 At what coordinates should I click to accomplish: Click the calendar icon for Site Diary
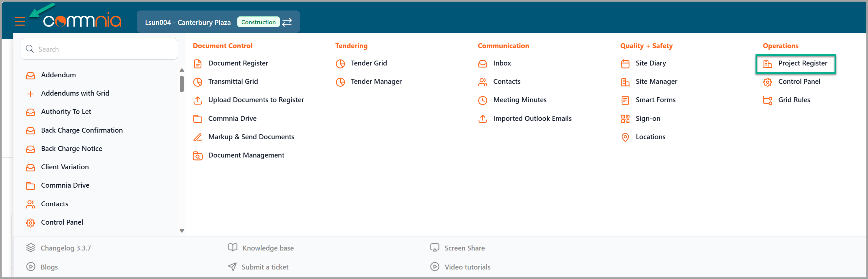pyautogui.click(x=625, y=64)
